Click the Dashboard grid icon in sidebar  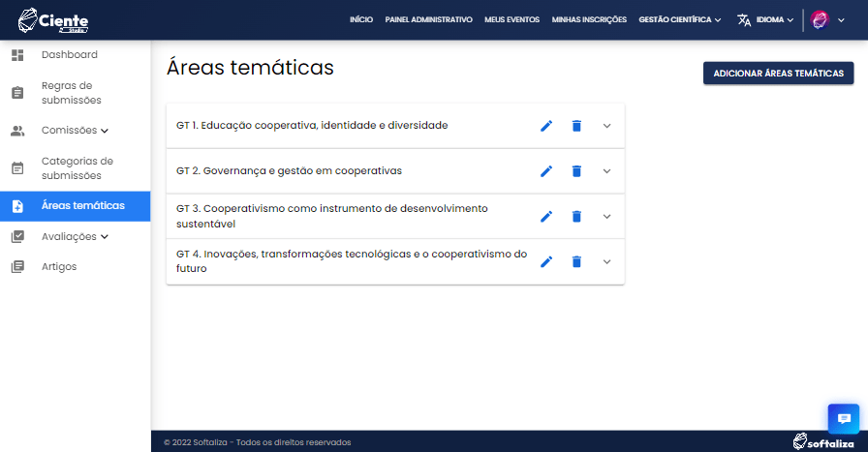pyautogui.click(x=17, y=55)
